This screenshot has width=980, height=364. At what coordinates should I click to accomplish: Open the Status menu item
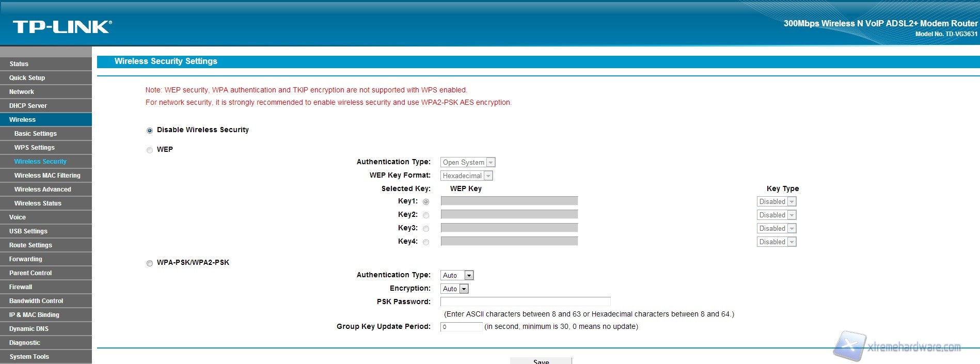19,64
